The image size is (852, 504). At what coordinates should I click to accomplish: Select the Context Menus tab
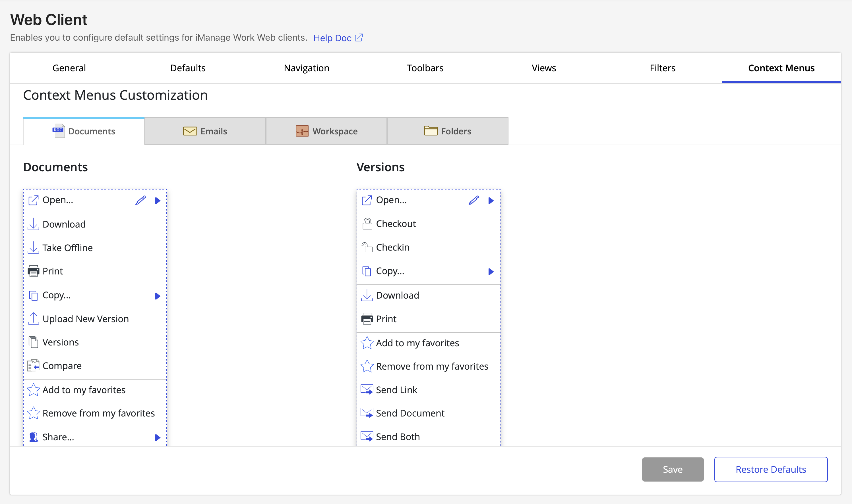coord(781,68)
